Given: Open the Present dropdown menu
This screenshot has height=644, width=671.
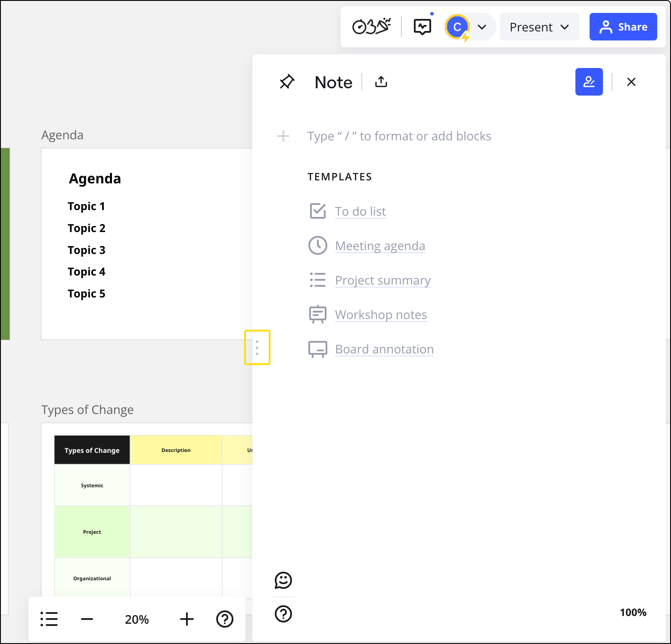Looking at the screenshot, I should point(539,27).
